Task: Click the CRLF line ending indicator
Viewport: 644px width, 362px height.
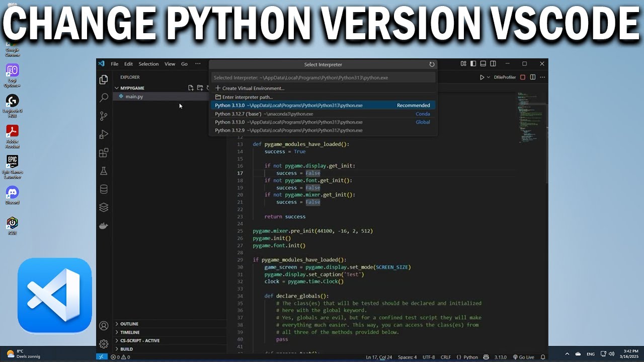Action: click(x=446, y=357)
